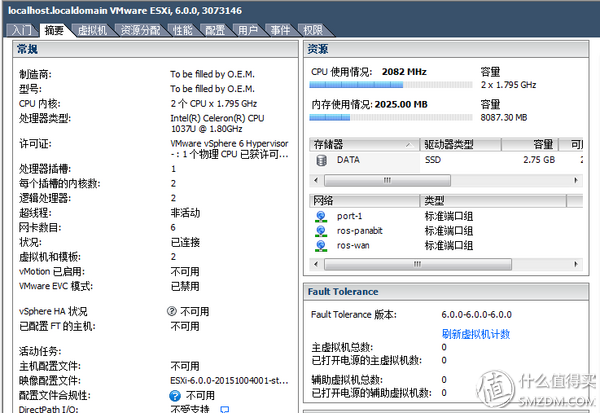The image size is (600, 413).
Task: Click the vSphere HA status question icon
Action: (x=172, y=311)
